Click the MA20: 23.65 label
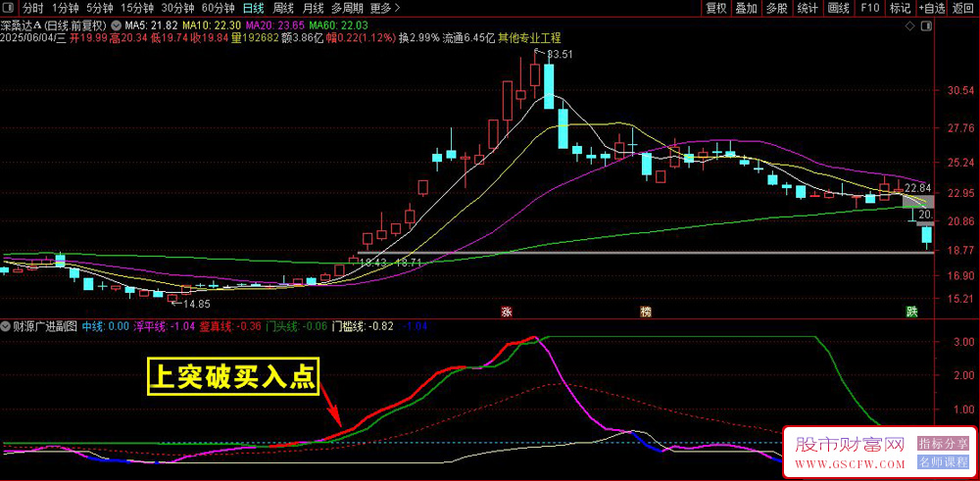The width and height of the screenshot is (980, 481). [x=275, y=26]
